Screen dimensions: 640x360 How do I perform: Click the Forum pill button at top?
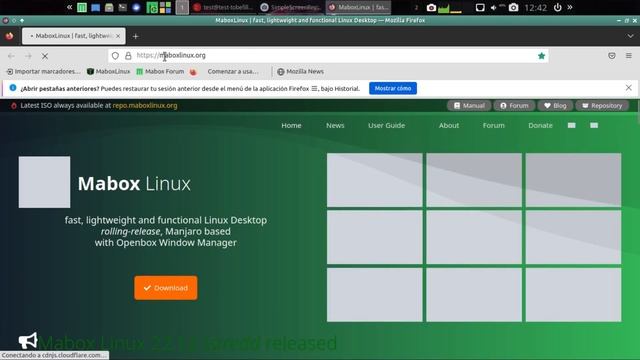pos(514,106)
